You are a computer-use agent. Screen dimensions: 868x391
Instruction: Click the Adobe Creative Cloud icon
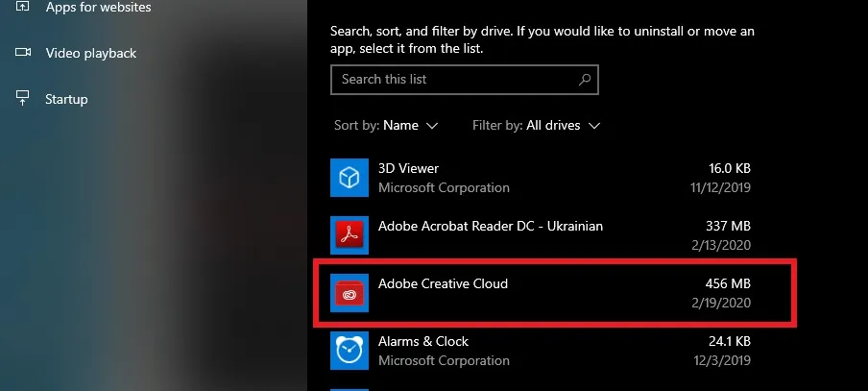(350, 293)
